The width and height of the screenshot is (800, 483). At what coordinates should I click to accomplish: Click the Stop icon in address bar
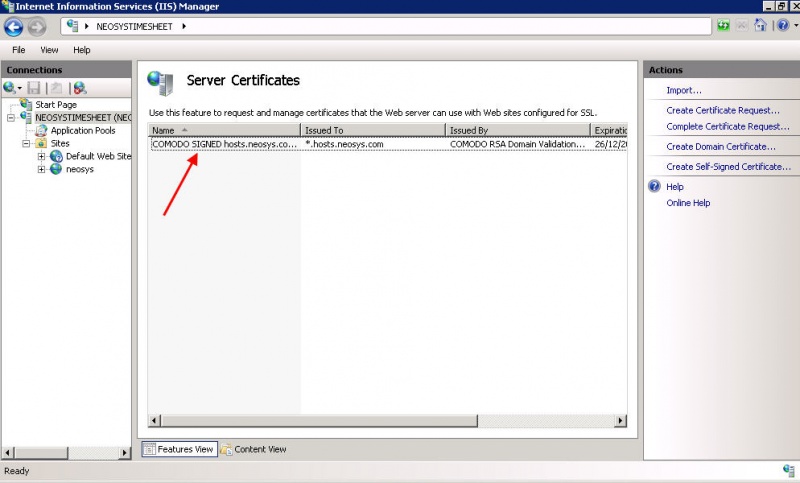pos(742,26)
